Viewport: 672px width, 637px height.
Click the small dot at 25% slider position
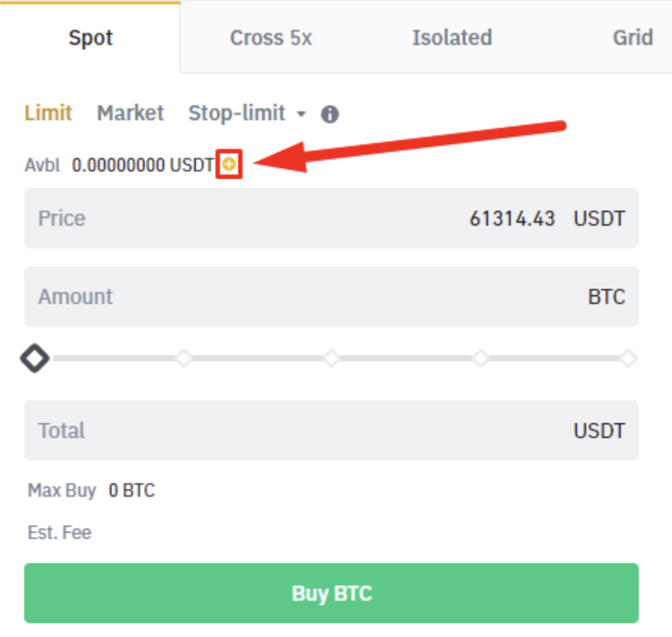tap(183, 358)
